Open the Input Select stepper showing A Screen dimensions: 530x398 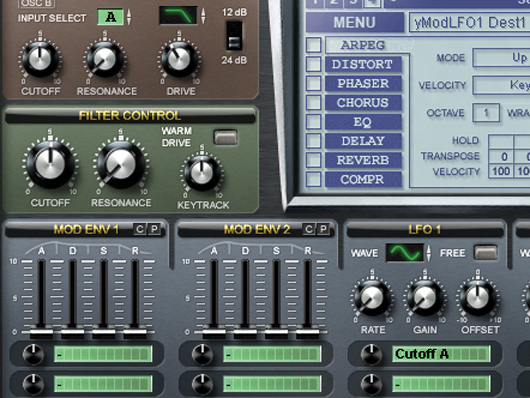coord(129,17)
